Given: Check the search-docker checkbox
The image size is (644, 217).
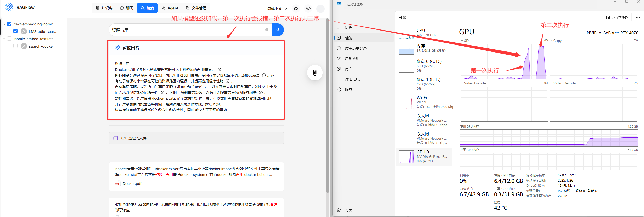Looking at the screenshot, I should click(x=15, y=46).
